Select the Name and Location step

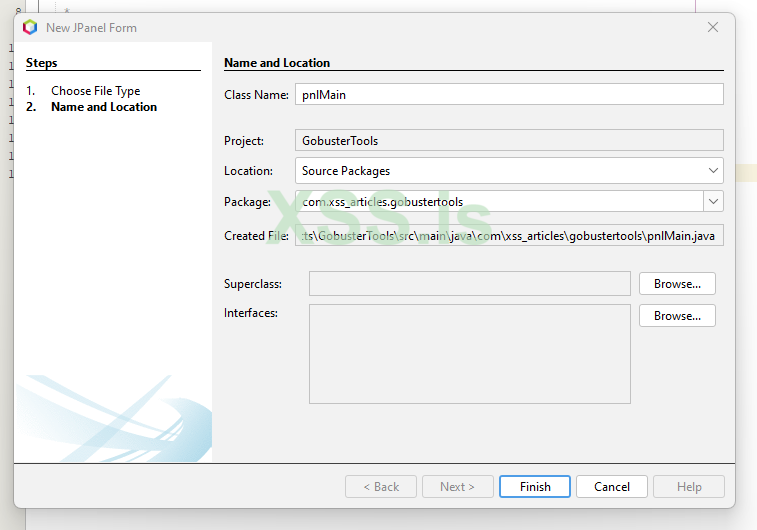104,107
